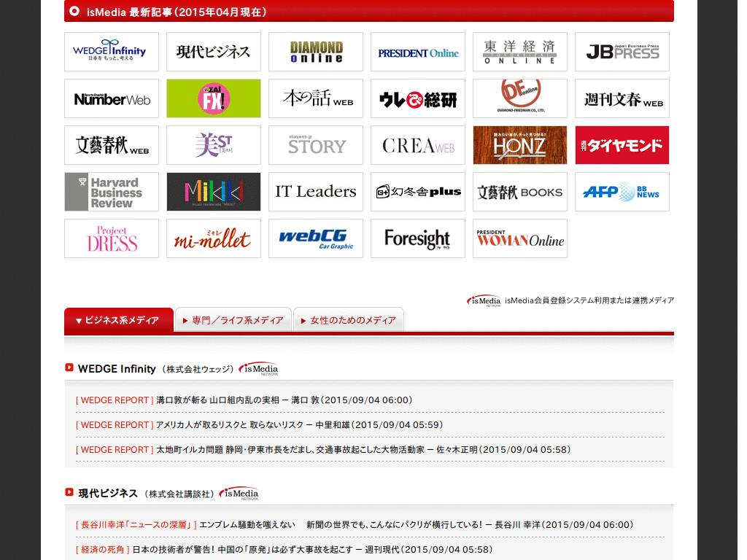Image resolution: width=747 pixels, height=560 pixels.
Task: Click the Harvard Business Review logo
Action: 112,192
